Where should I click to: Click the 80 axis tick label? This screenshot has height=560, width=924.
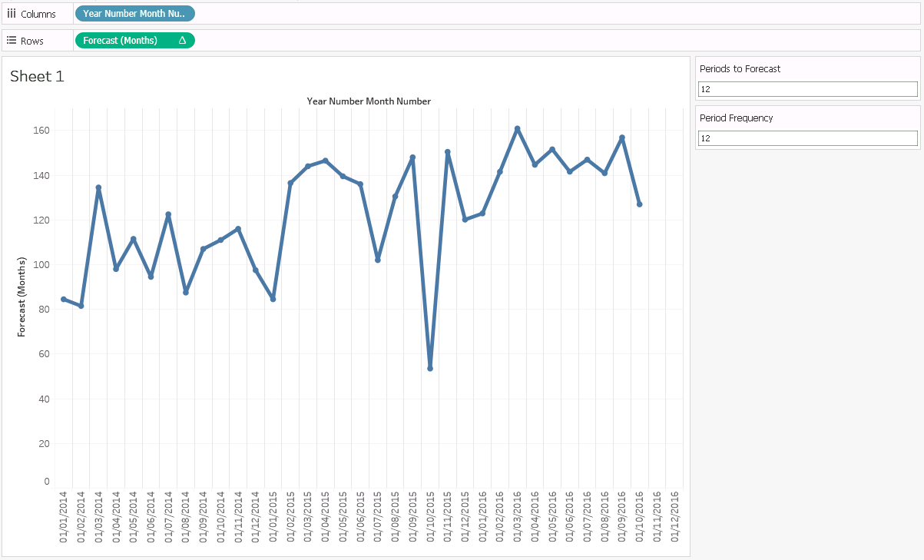pyautogui.click(x=44, y=310)
